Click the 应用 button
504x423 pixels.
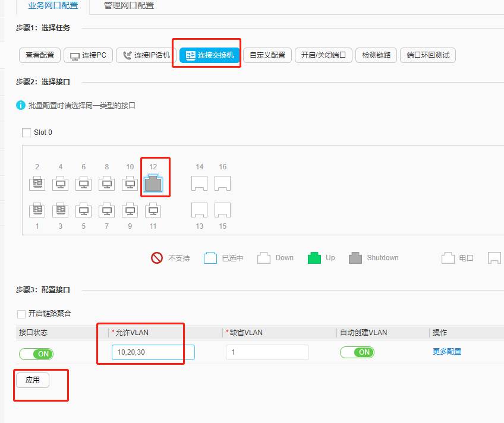pos(33,380)
